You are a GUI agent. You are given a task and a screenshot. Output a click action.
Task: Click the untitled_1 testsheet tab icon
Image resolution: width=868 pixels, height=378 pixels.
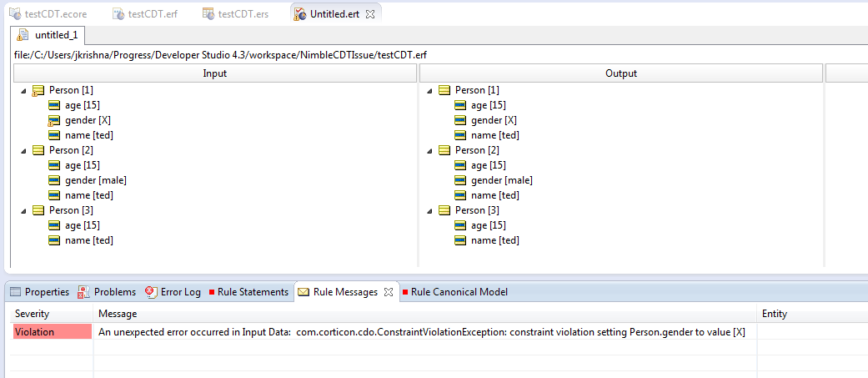click(x=23, y=36)
